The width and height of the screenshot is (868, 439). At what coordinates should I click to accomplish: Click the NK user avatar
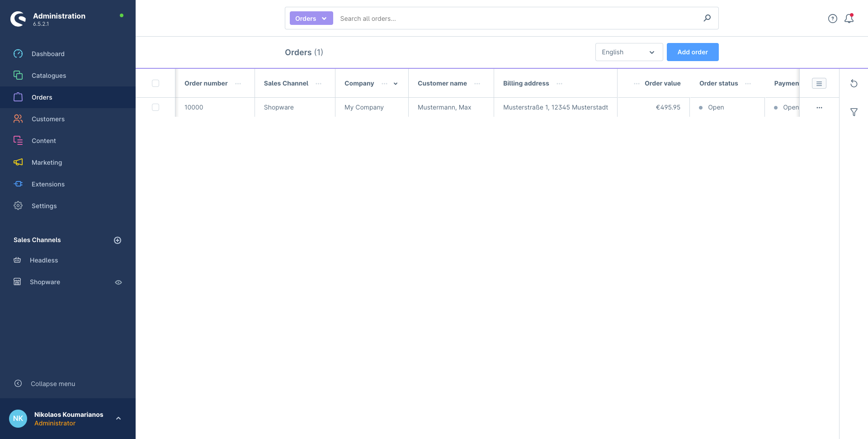(x=18, y=419)
